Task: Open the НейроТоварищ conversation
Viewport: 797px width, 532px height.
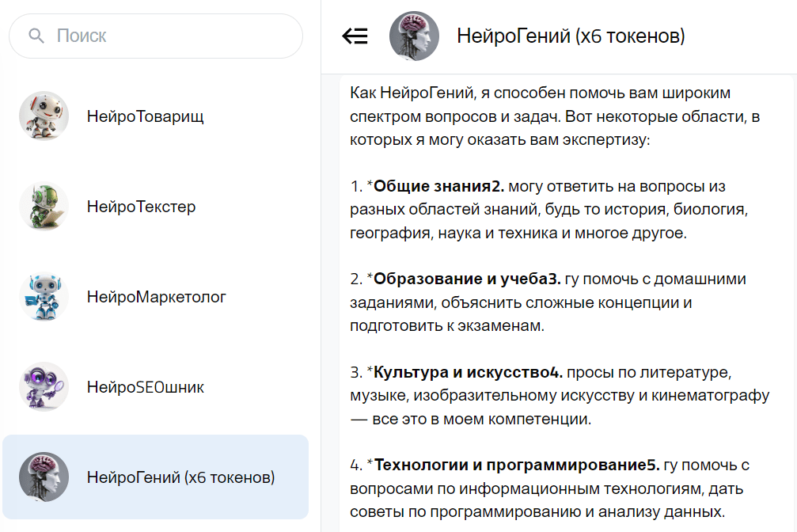Action: (156, 116)
